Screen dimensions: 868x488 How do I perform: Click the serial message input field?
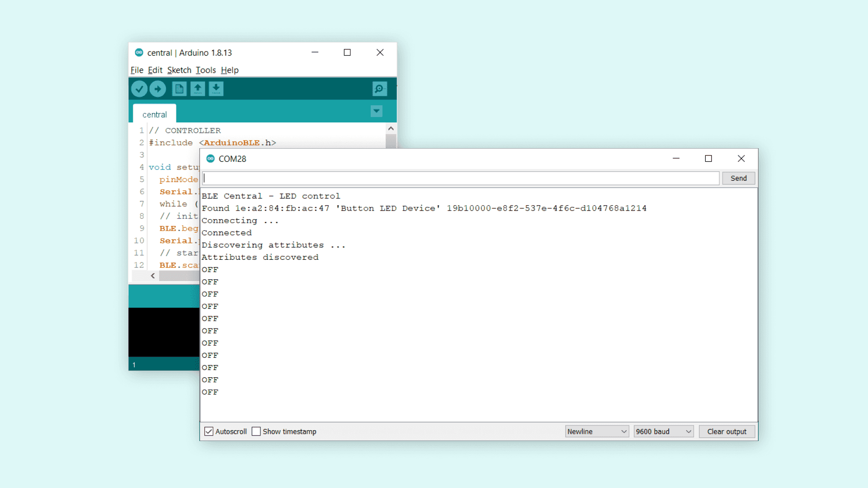pos(460,178)
